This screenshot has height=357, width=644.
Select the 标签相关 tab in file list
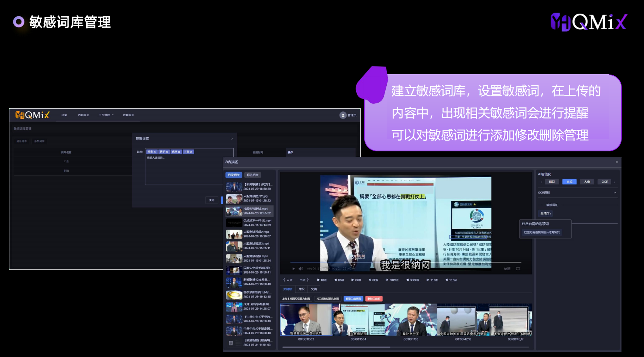coord(252,175)
